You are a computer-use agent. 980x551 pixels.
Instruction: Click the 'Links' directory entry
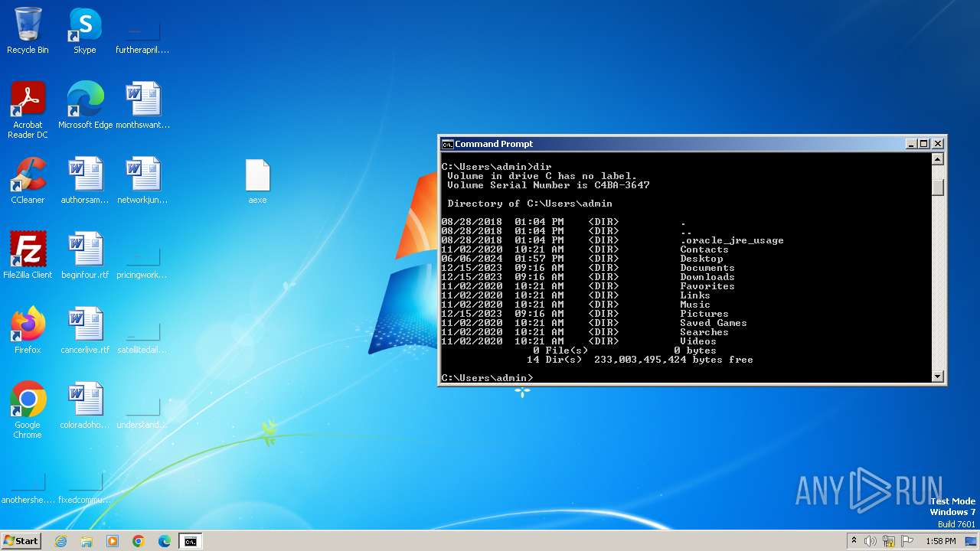point(695,295)
